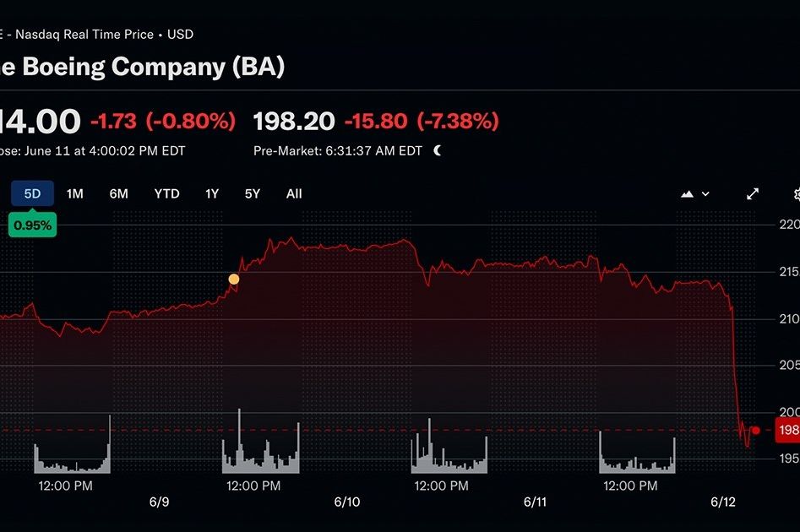Select the 5D time range
Screen dimensions: 800x532
[x=32, y=194]
